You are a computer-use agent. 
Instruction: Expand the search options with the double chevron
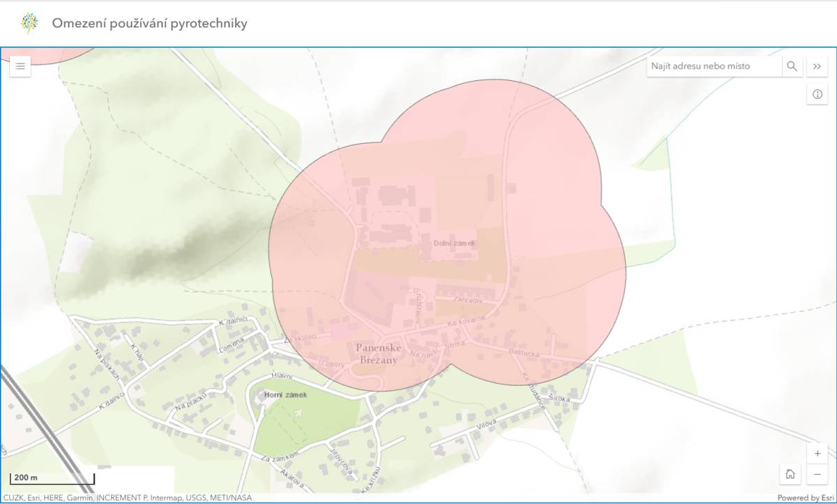coord(817,66)
